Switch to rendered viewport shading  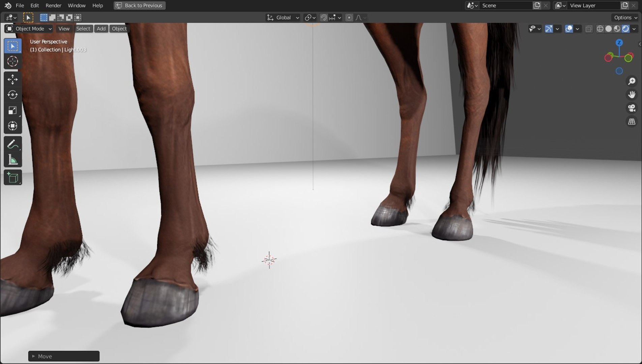tap(625, 29)
